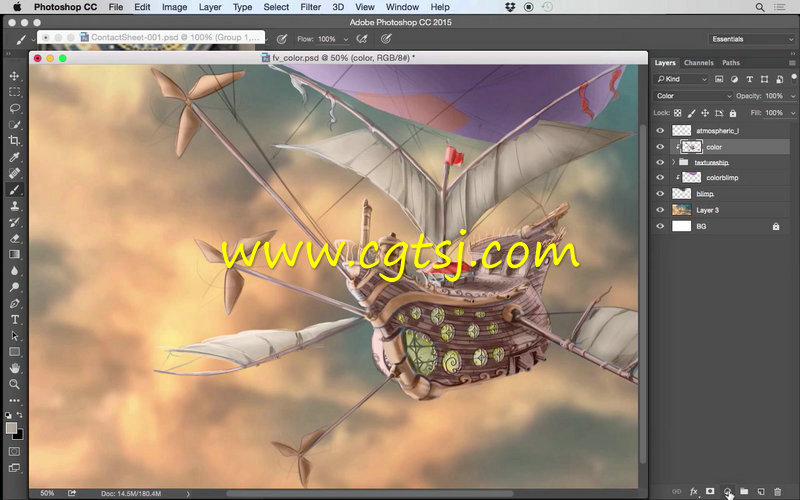Open the Opacity slider dropdown arrow
This screenshot has height=500, width=800.
pyautogui.click(x=793, y=96)
